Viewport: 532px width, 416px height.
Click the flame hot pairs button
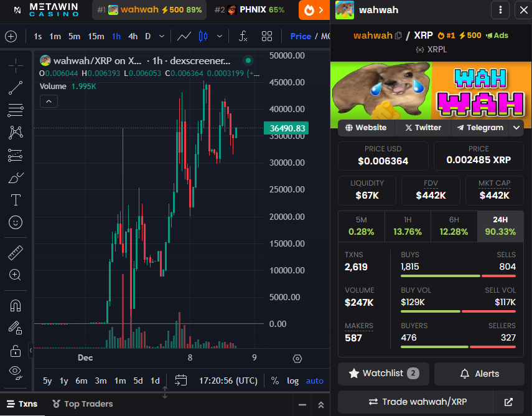(x=314, y=10)
